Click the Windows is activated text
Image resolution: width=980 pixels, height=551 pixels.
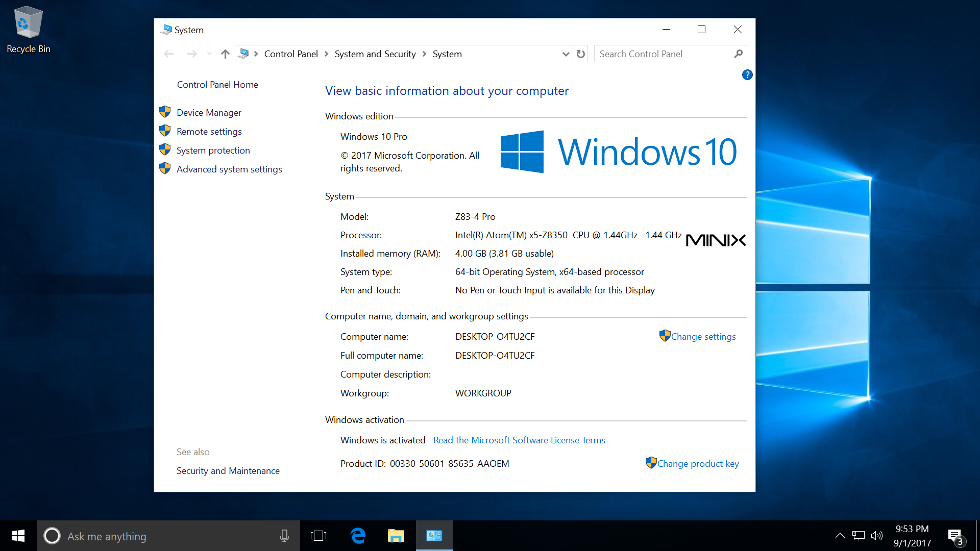(383, 440)
